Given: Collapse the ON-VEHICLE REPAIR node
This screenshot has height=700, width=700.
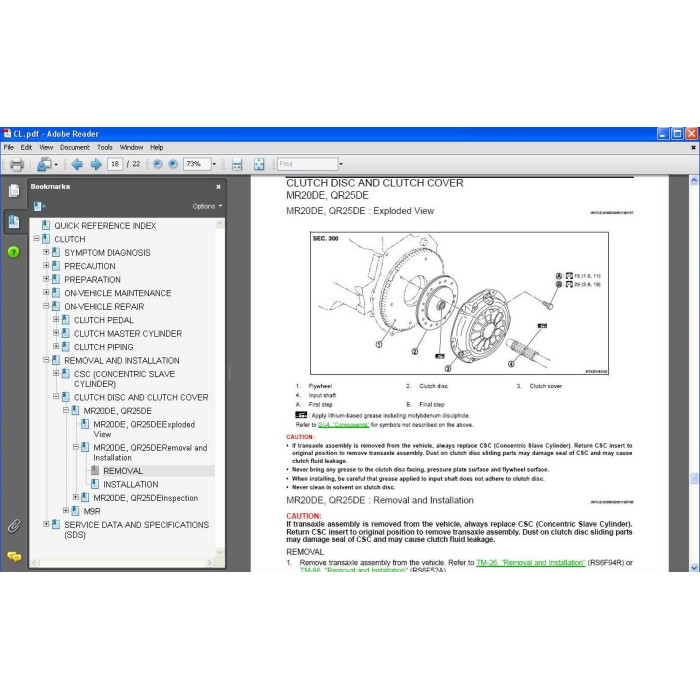Looking at the screenshot, I should pos(46,306).
